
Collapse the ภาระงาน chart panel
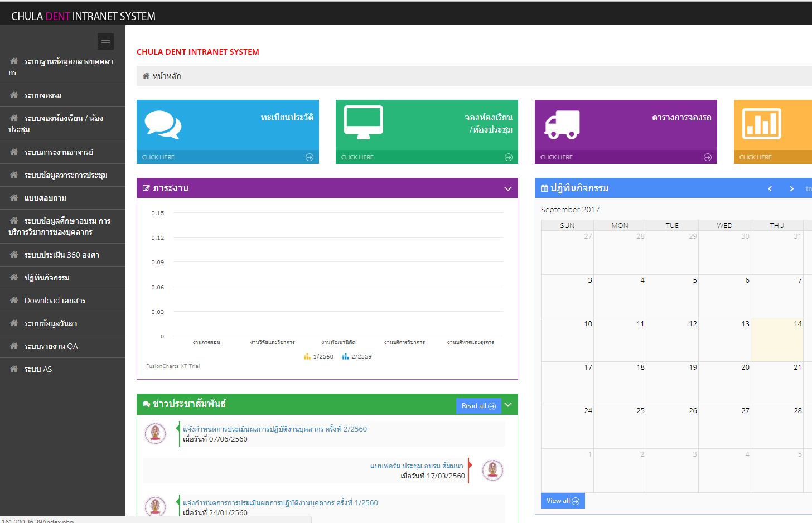507,188
